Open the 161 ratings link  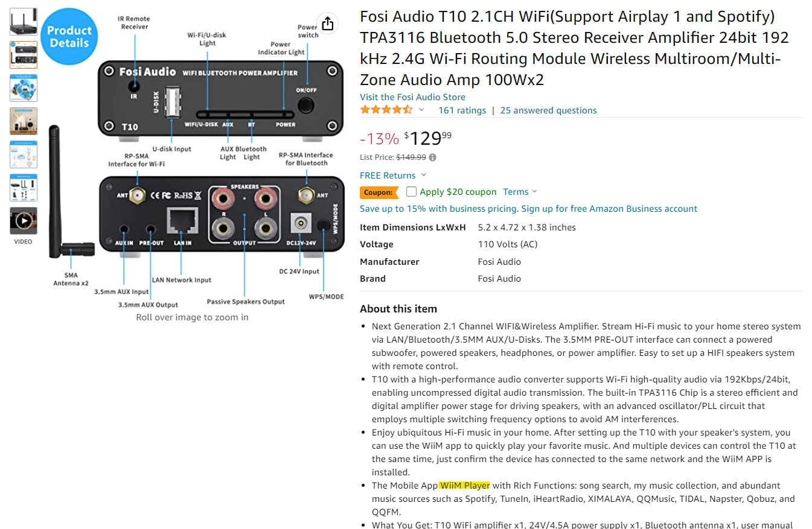pos(462,110)
